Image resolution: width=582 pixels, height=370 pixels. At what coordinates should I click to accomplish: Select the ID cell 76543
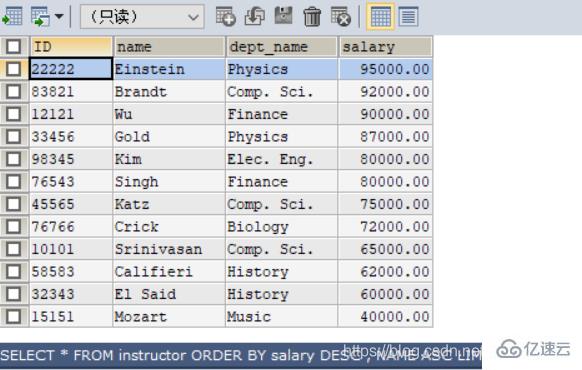coord(71,181)
